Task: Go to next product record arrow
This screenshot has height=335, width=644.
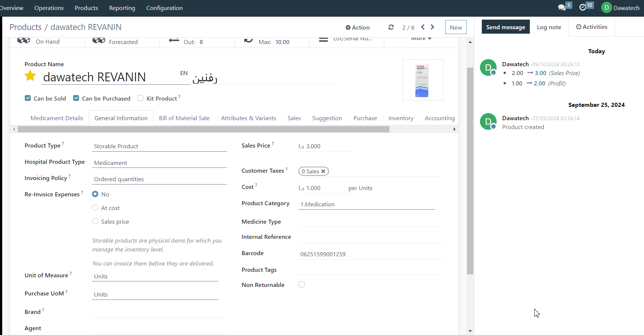Action: (432, 27)
